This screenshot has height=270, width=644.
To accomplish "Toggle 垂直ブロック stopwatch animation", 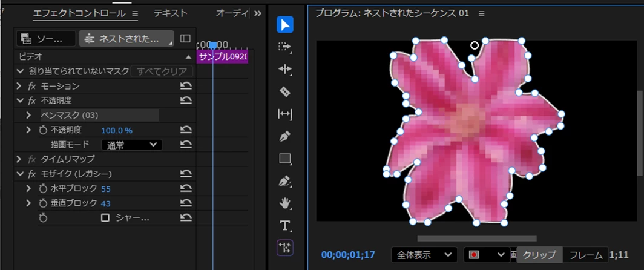I will coord(43,203).
